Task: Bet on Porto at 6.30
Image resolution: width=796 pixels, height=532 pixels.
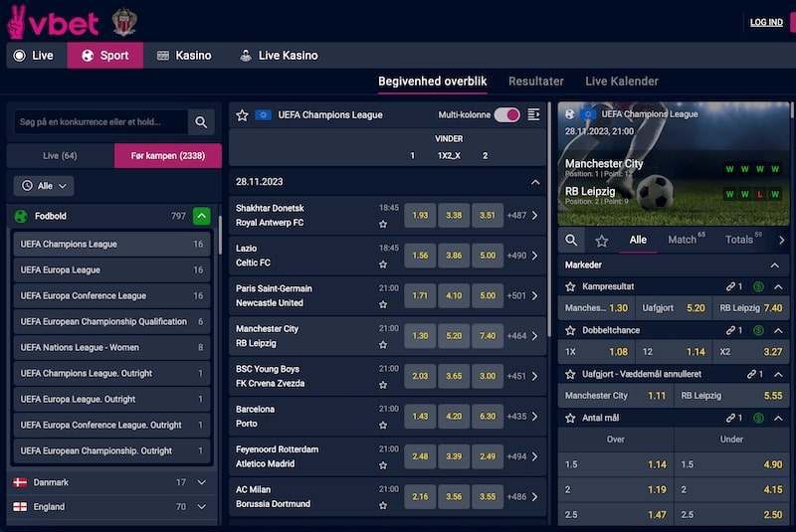Action: click(x=488, y=417)
